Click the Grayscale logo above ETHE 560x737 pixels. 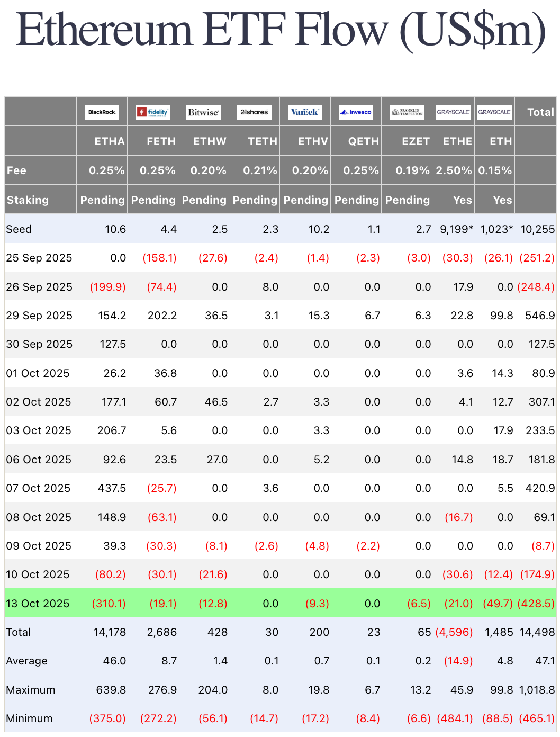click(453, 112)
